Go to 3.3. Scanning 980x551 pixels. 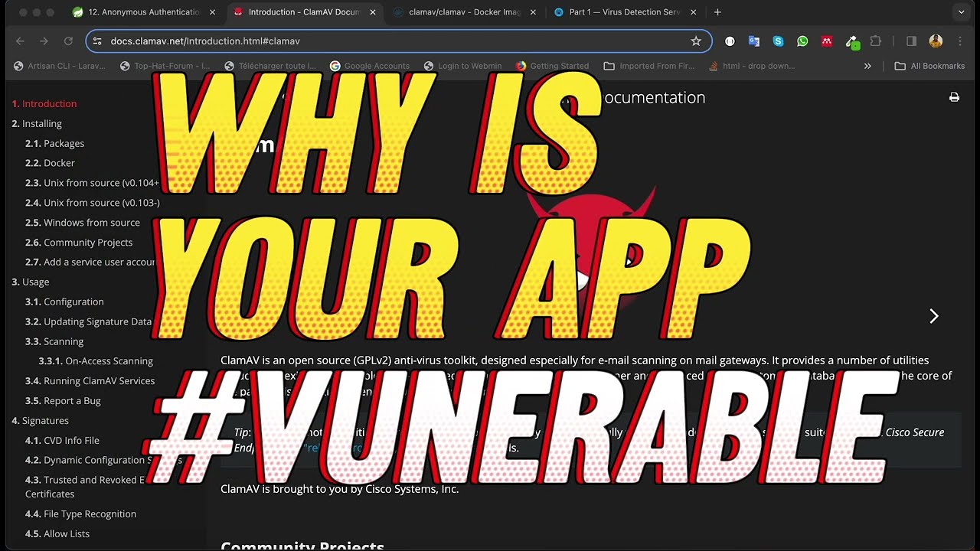point(54,341)
